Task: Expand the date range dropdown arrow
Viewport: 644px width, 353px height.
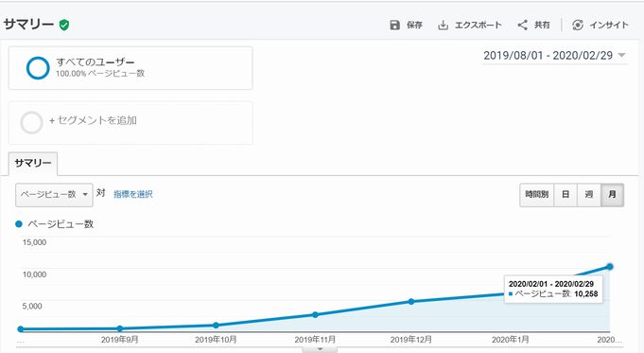Action: [x=621, y=55]
